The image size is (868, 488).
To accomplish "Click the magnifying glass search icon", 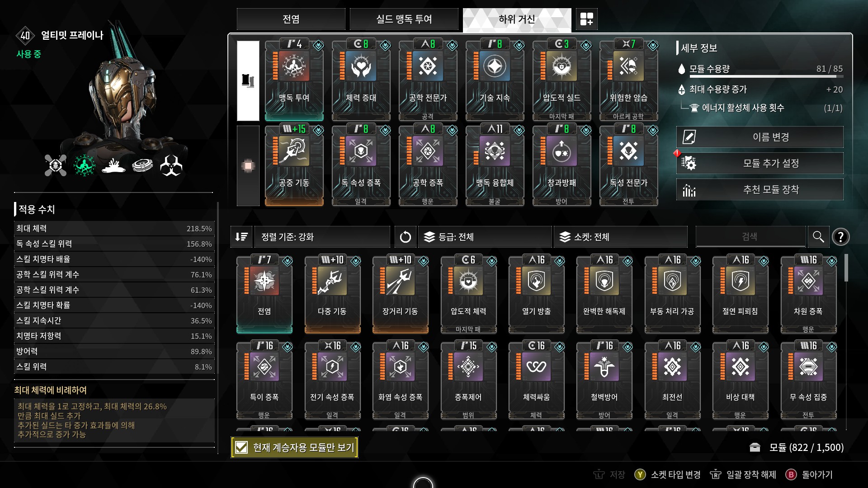I will (x=818, y=237).
